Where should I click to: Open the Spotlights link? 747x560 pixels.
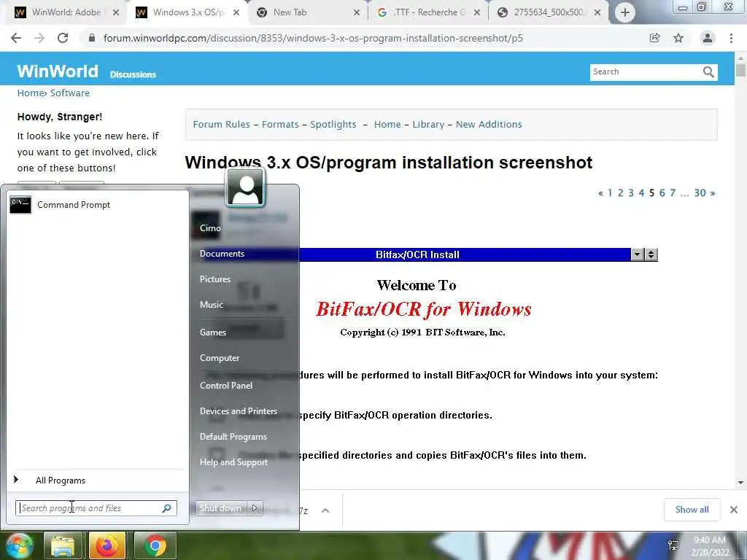[x=333, y=124]
